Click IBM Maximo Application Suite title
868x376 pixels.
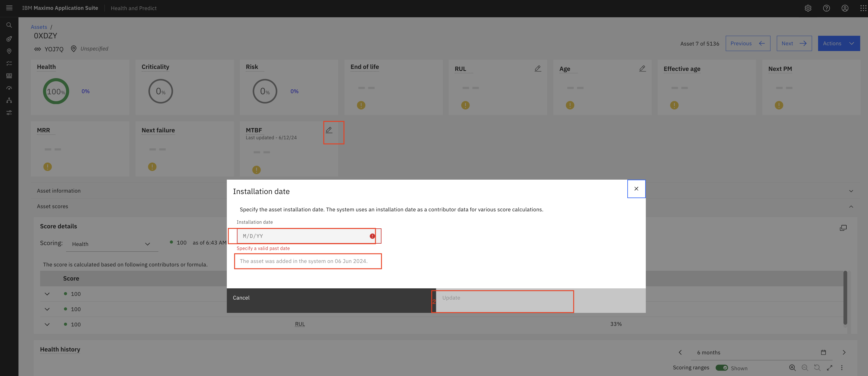point(60,8)
